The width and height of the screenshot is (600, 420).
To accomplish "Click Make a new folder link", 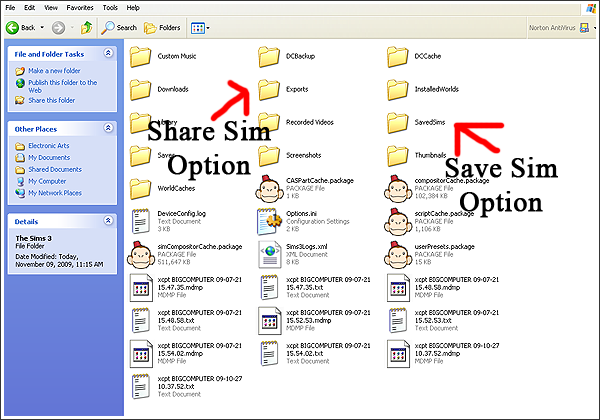I will click(x=54, y=71).
